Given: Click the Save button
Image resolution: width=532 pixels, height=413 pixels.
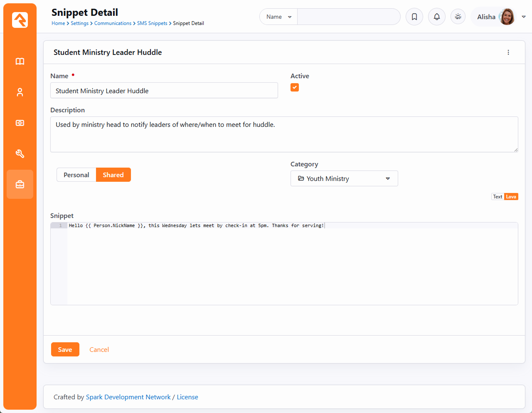Looking at the screenshot, I should pyautogui.click(x=65, y=349).
